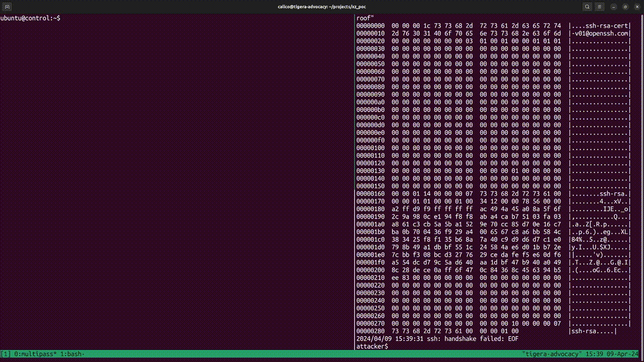This screenshot has height=362, width=644.
Task: Click the restore window icon in the titlebar
Action: pyautogui.click(x=625, y=7)
